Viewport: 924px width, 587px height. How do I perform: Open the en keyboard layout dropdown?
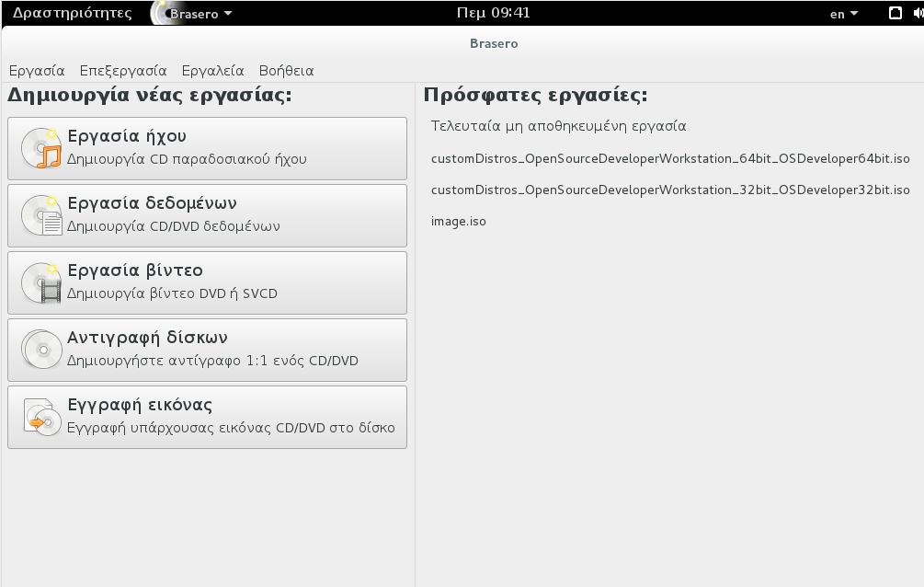(x=844, y=14)
